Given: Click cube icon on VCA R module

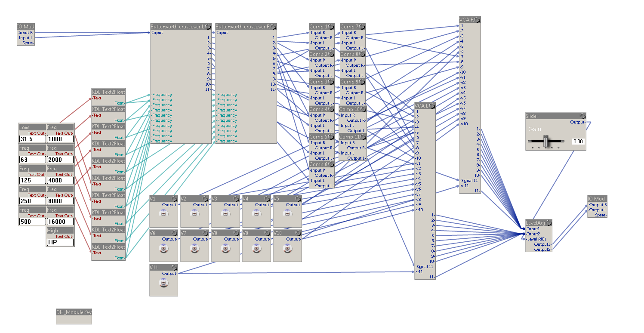Looking at the screenshot, I should 477,20.
